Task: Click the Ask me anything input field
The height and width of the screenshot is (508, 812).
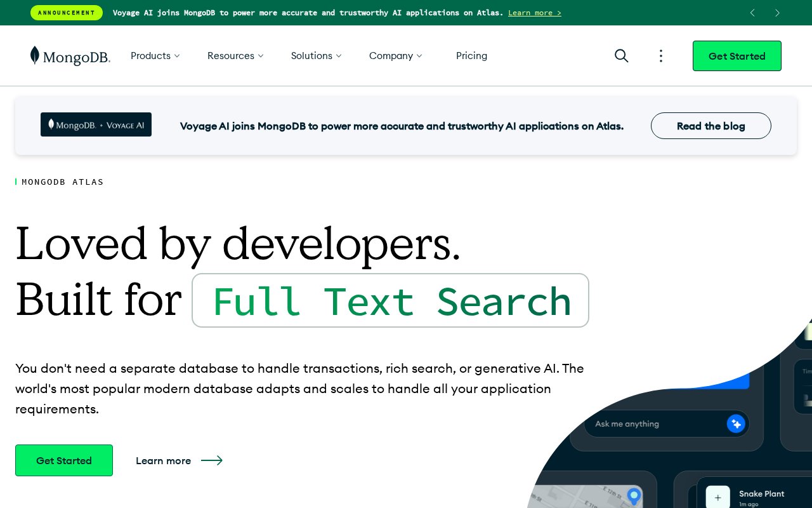Action: click(x=666, y=424)
